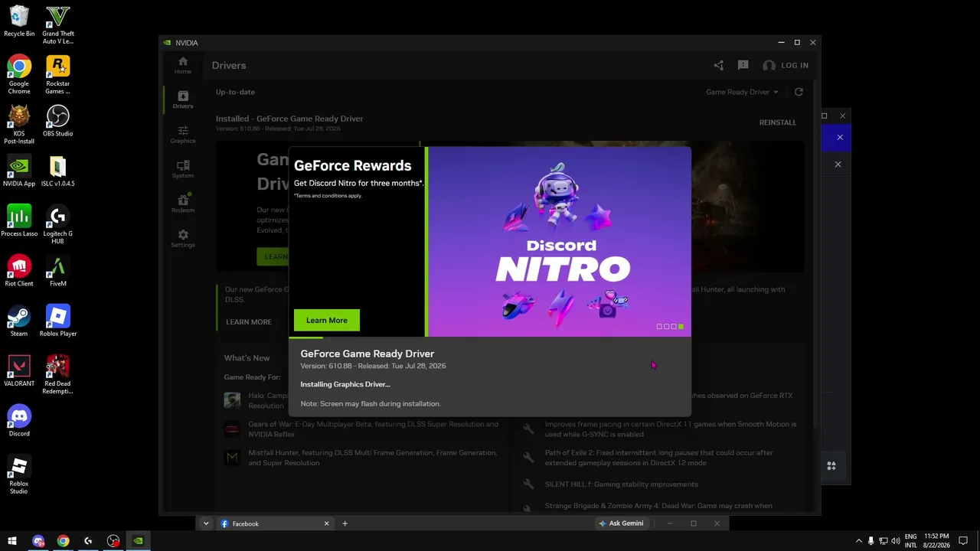The height and width of the screenshot is (551, 980).
Task: Select the Steam desktop shortcut
Action: (19, 321)
